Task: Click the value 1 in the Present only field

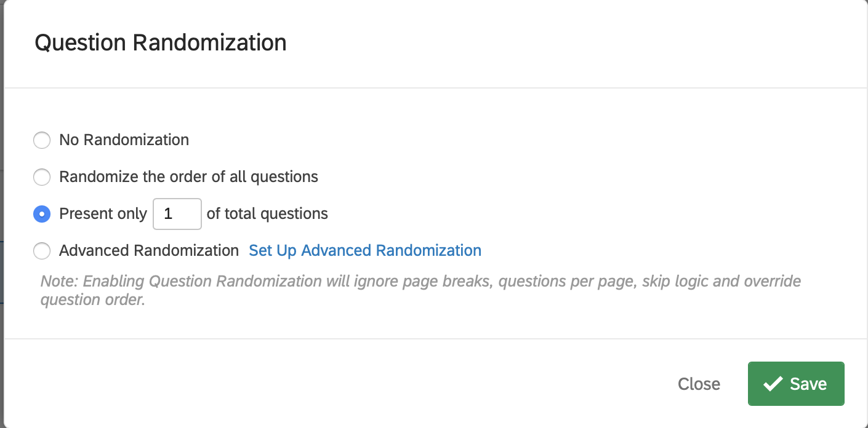Action: pos(168,214)
